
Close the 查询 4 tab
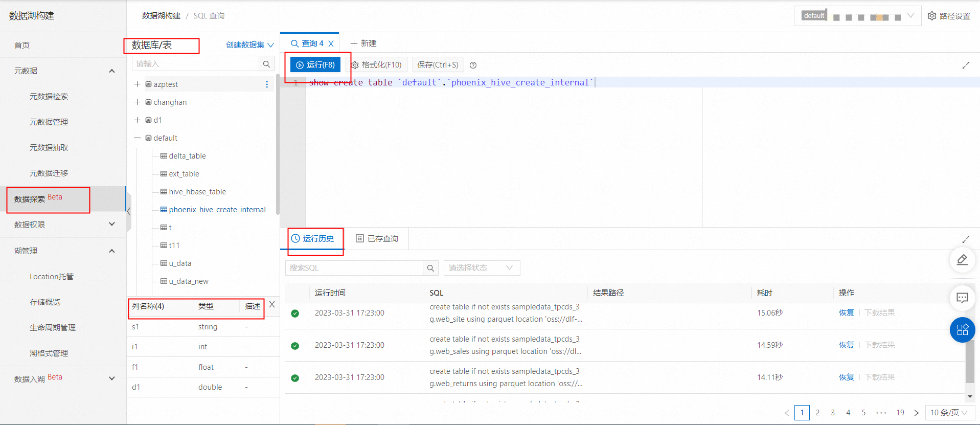331,44
